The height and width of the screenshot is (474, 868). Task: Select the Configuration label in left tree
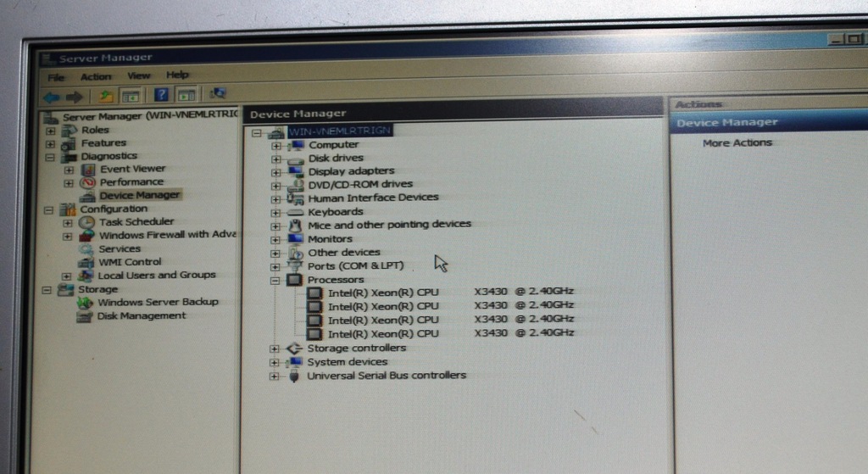(114, 209)
